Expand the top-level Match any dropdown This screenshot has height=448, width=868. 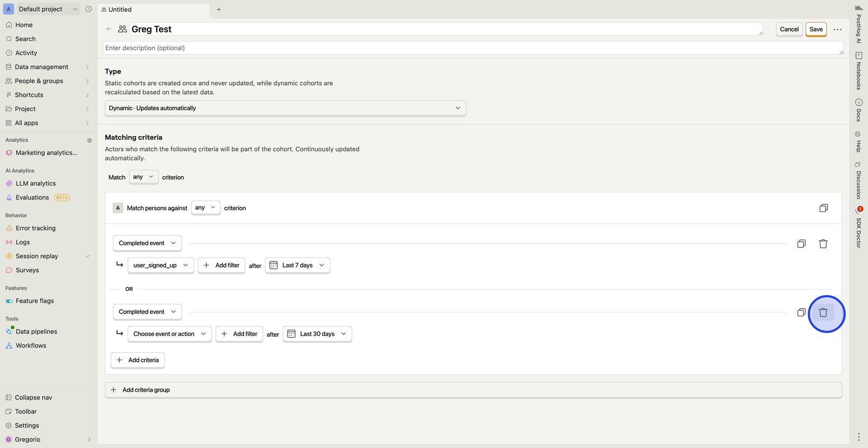143,177
